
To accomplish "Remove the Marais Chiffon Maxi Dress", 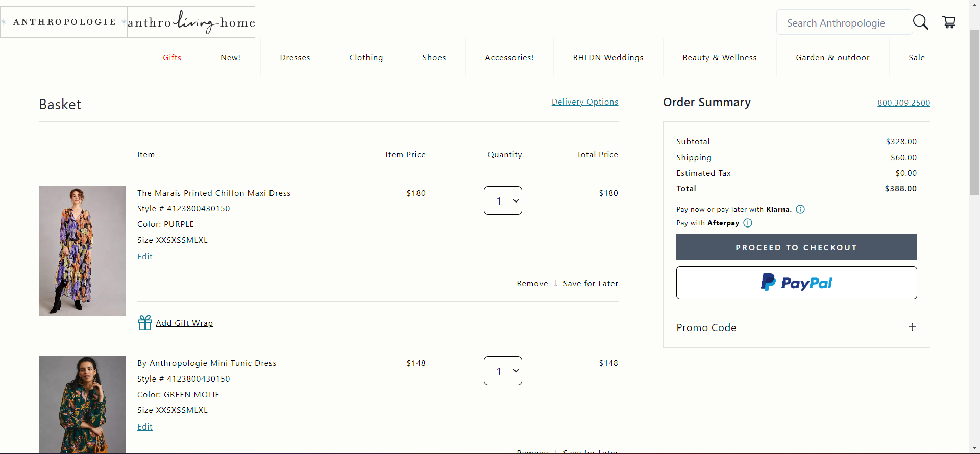I will pyautogui.click(x=532, y=284).
